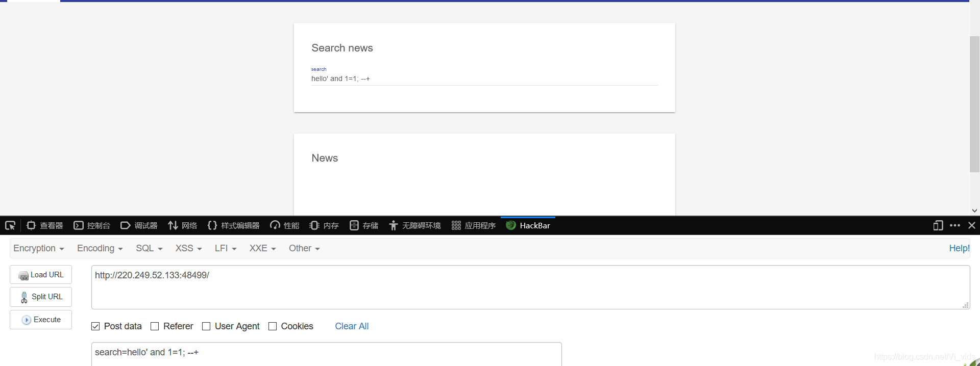Expand the Encoding dropdown
Viewport: 980px width, 366px height.
point(100,248)
